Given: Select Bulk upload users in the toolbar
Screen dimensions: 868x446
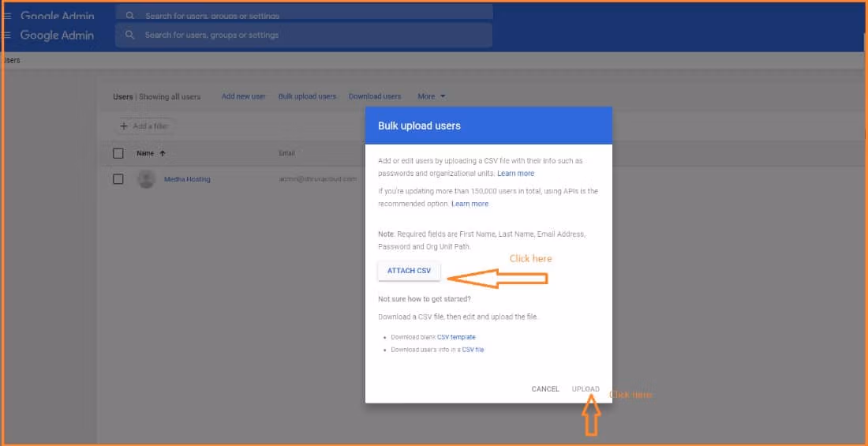Looking at the screenshot, I should click(x=307, y=96).
